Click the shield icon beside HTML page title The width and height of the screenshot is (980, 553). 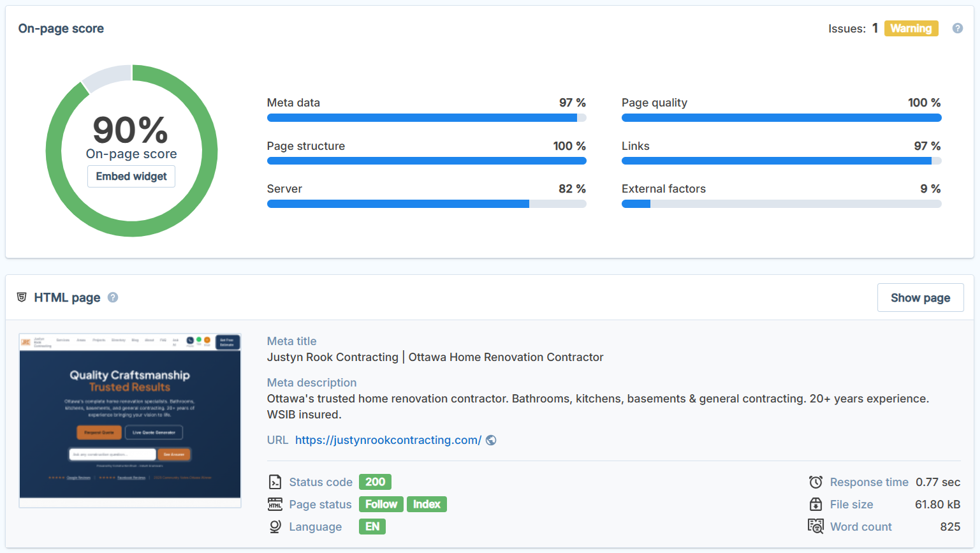tap(22, 297)
